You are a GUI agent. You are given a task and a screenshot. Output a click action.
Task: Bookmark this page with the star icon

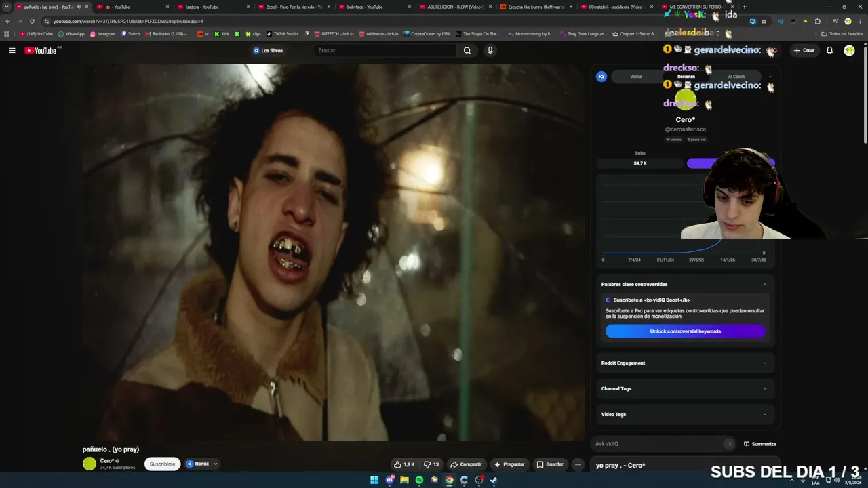764,21
